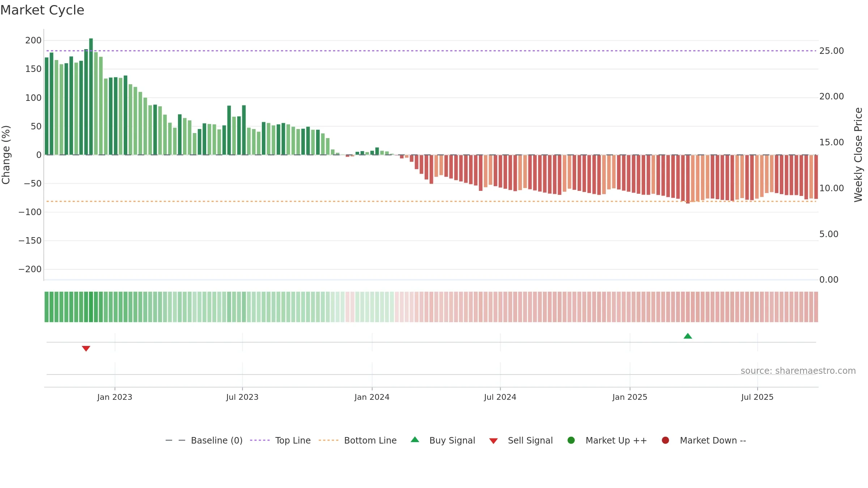Click the tallest green bar exceeding 200
Screen dimensions: 868x488
click(x=91, y=97)
